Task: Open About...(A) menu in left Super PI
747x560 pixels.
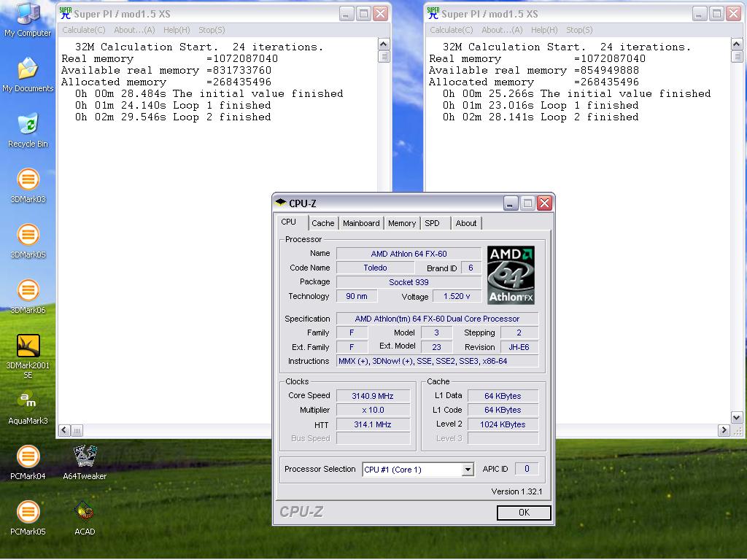Action: click(x=134, y=30)
